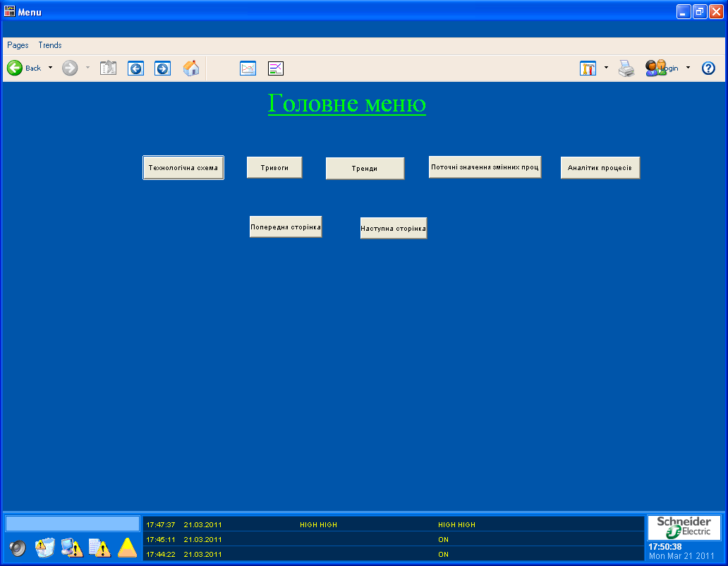The image size is (728, 566).
Task: Expand the tools dropdown arrow
Action: point(606,68)
